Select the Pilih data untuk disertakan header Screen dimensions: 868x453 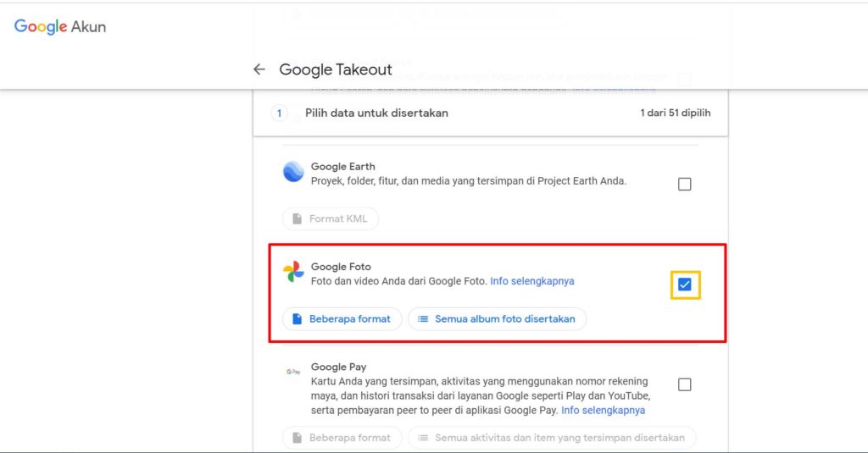pos(376,113)
